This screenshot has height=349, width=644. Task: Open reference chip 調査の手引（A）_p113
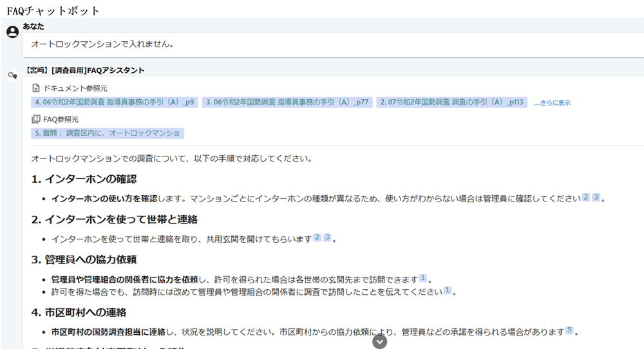click(x=451, y=102)
